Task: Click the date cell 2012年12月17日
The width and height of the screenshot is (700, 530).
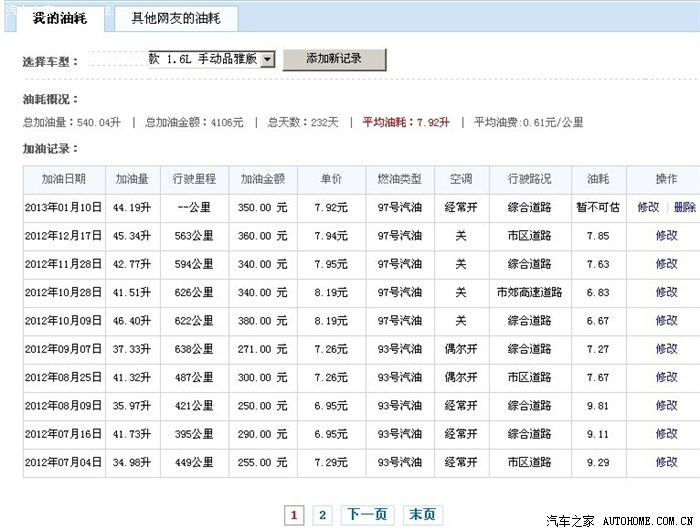Action: pyautogui.click(x=63, y=235)
